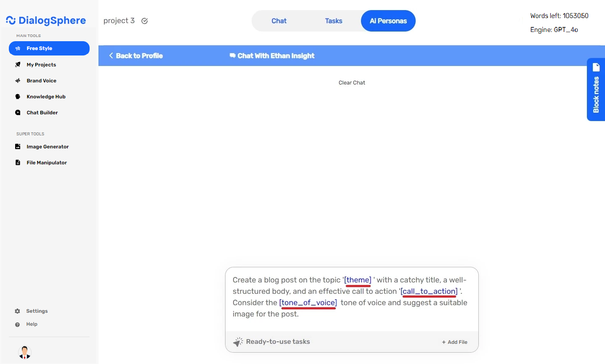Switch to the Tasks tab

click(x=333, y=21)
